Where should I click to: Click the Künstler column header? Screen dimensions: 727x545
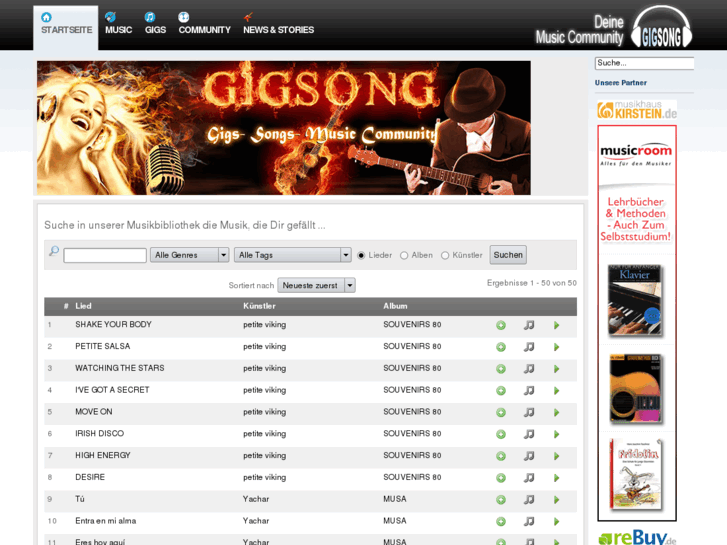tap(259, 306)
